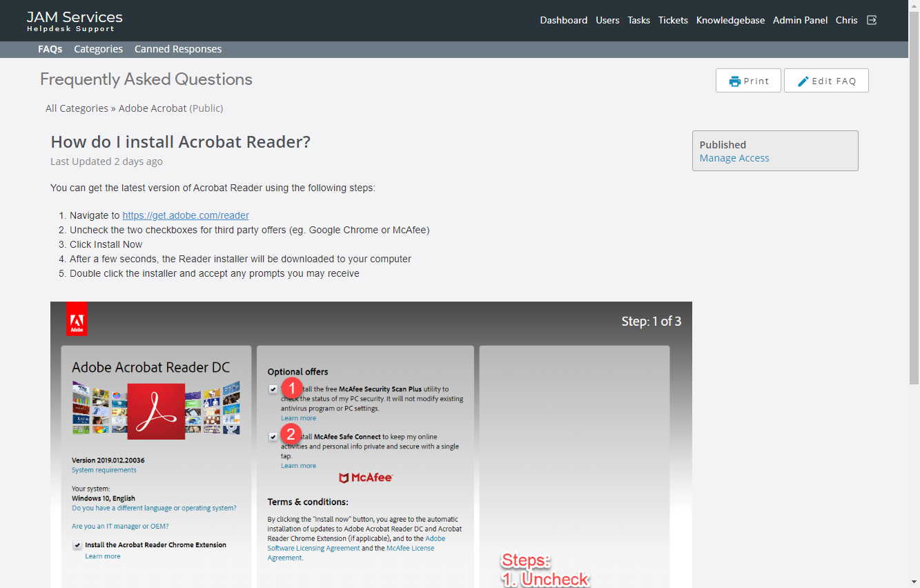
Task: Click the 'Optional offers' heading
Action: pyautogui.click(x=298, y=371)
